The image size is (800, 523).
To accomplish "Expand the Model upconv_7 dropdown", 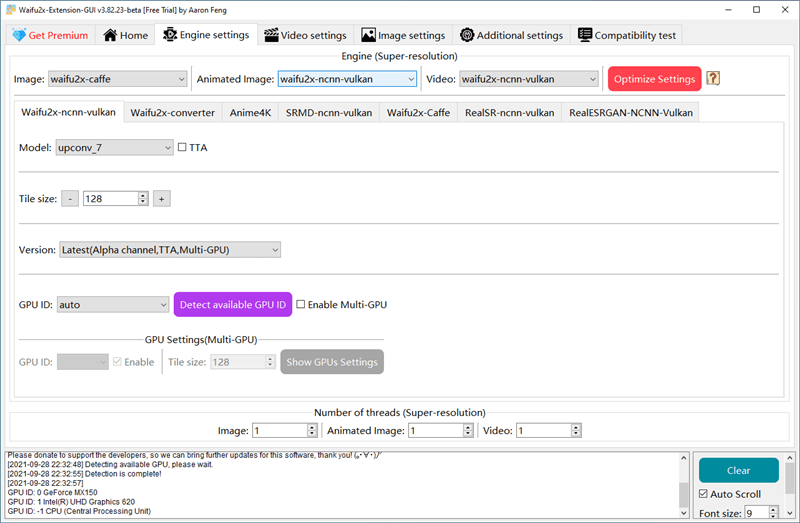I will (x=114, y=147).
